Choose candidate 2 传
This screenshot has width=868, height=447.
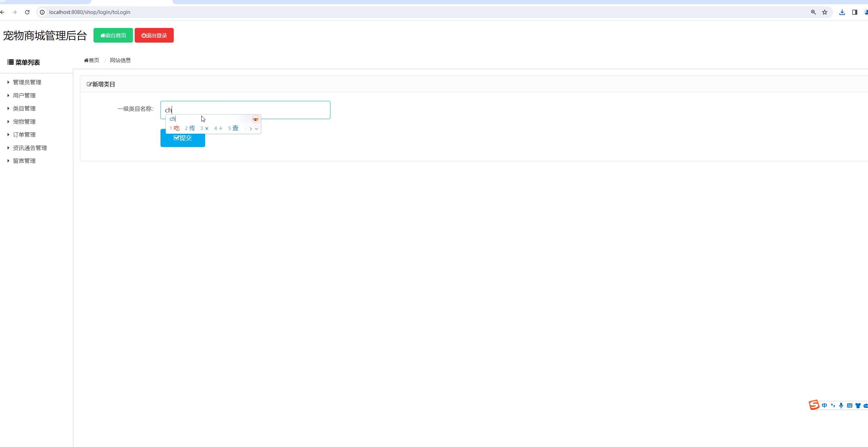190,128
